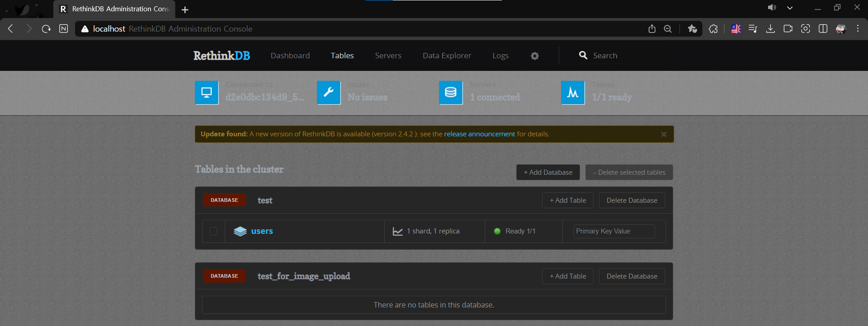Open the release announcement link
The width and height of the screenshot is (868, 326).
[x=480, y=134]
